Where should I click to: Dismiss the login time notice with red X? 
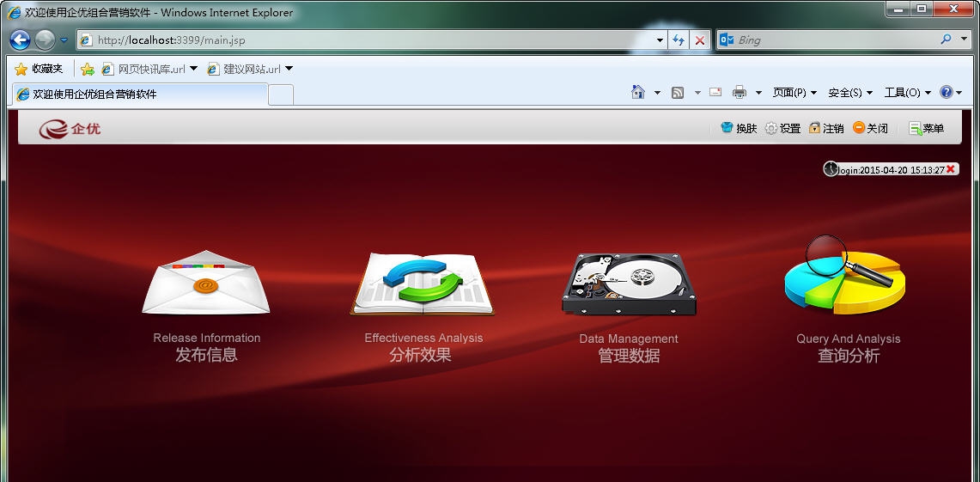(x=951, y=168)
